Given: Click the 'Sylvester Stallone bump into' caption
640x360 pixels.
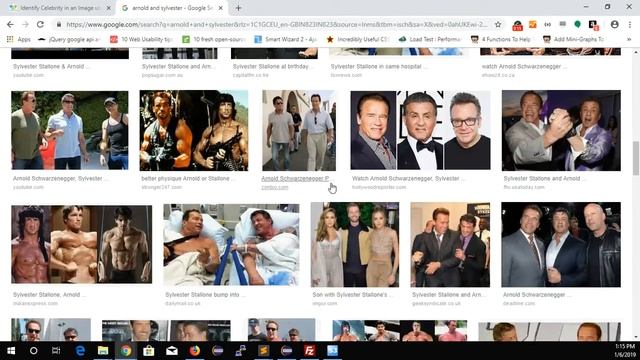Looking at the screenshot, I should point(206,294).
